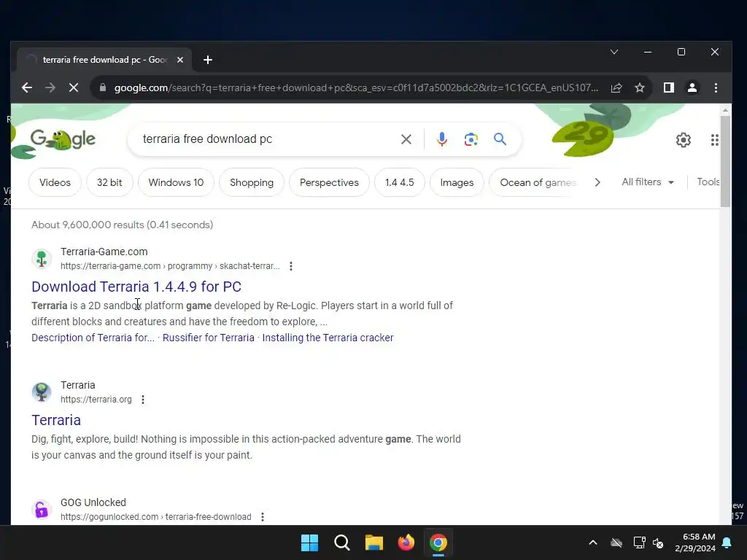Screen dimensions: 747x560
Task: Open the Terraria official site result title
Action: [56, 420]
